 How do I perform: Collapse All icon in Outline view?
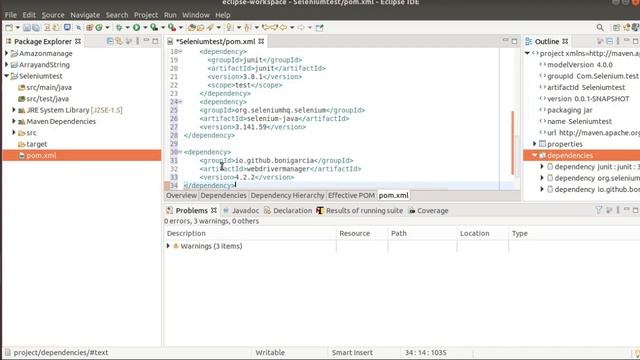click(609, 41)
